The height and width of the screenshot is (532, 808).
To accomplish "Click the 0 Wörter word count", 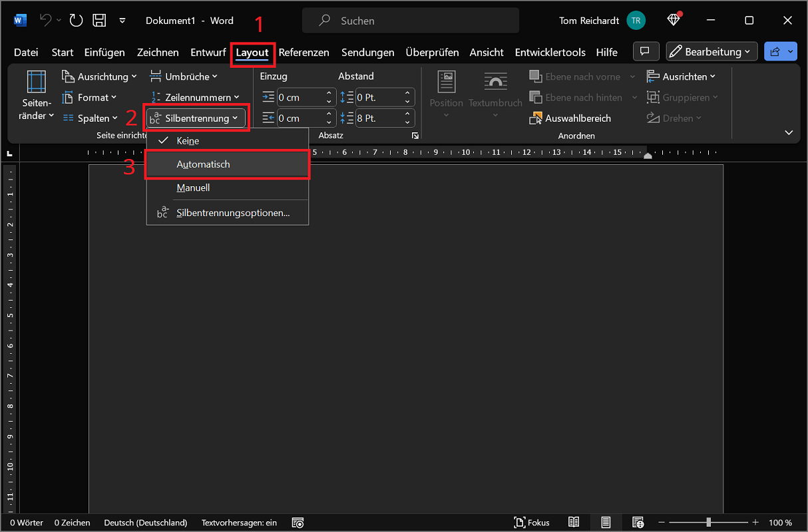I will tap(27, 523).
